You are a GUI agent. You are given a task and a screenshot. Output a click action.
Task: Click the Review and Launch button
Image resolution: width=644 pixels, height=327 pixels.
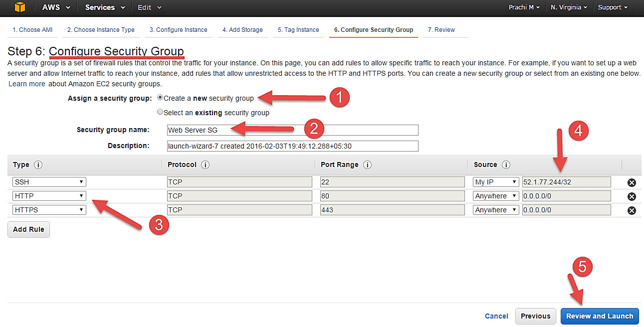599,316
